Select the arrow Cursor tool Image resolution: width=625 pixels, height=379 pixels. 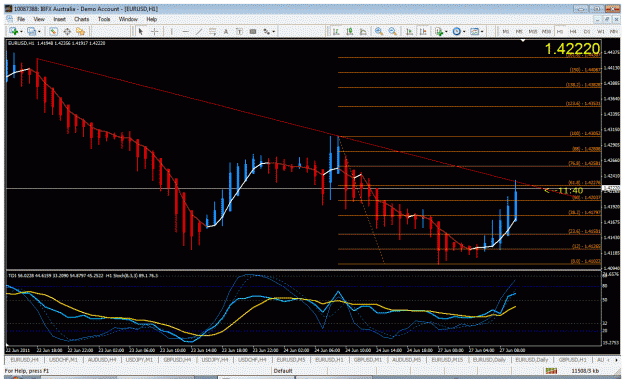(140, 31)
